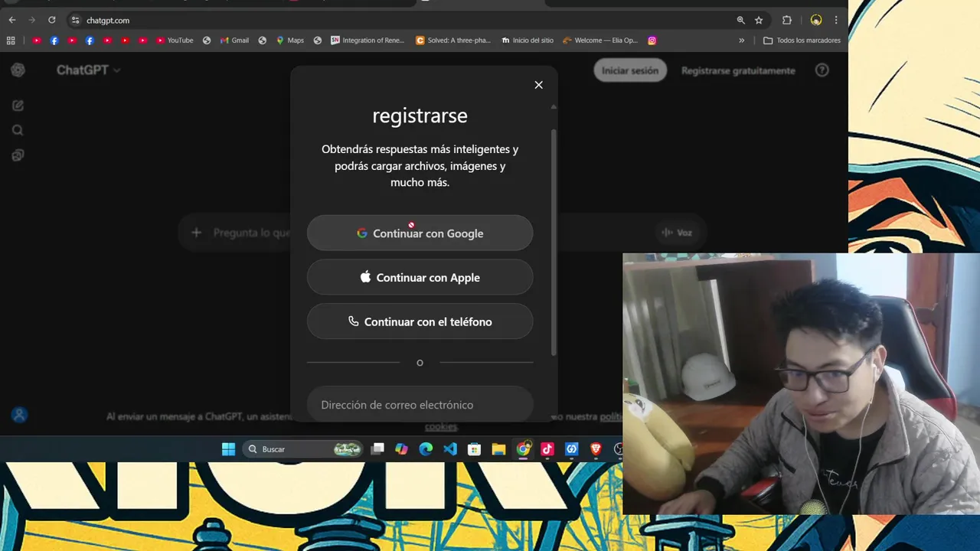Click the ChatGPT logo in sidebar
980x551 pixels.
pos(18,70)
